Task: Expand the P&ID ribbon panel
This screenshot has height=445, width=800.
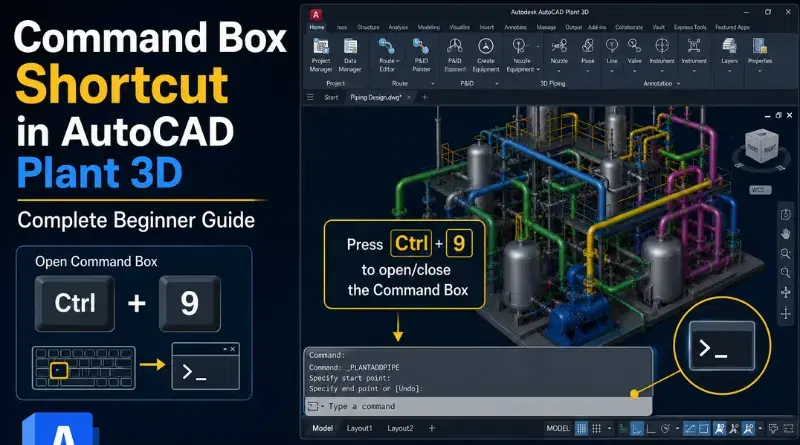Action: [496, 83]
